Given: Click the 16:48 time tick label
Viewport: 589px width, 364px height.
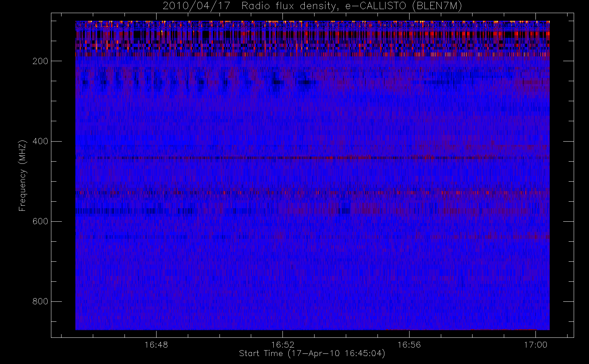Looking at the screenshot, I should point(156,345).
